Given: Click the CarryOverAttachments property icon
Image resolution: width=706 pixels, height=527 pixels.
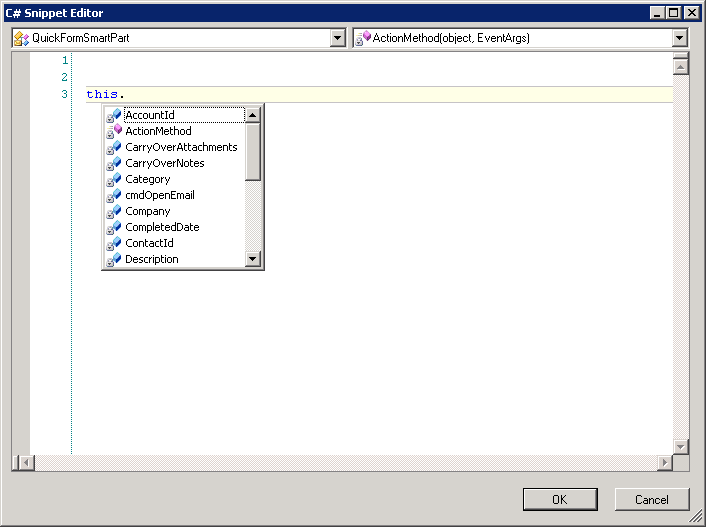Looking at the screenshot, I should (x=114, y=147).
